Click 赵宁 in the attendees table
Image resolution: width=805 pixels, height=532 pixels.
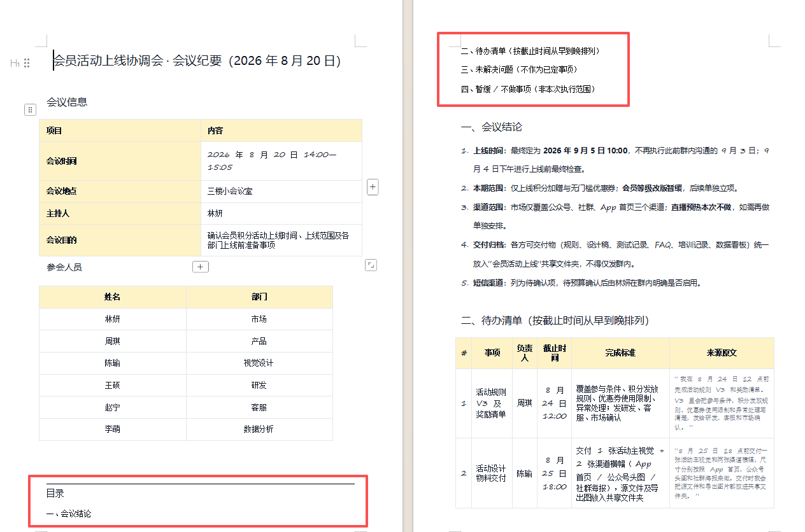(x=113, y=407)
